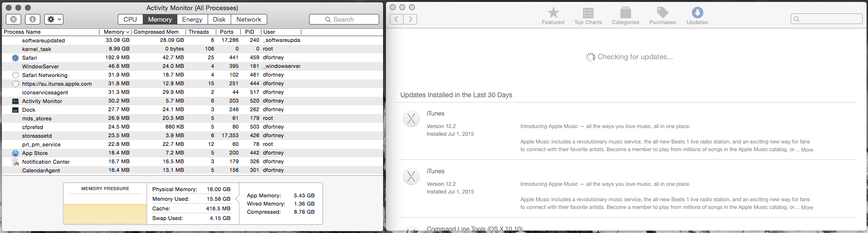868x233 pixels.
Task: Click the App Store process icon
Action: pos(15,153)
